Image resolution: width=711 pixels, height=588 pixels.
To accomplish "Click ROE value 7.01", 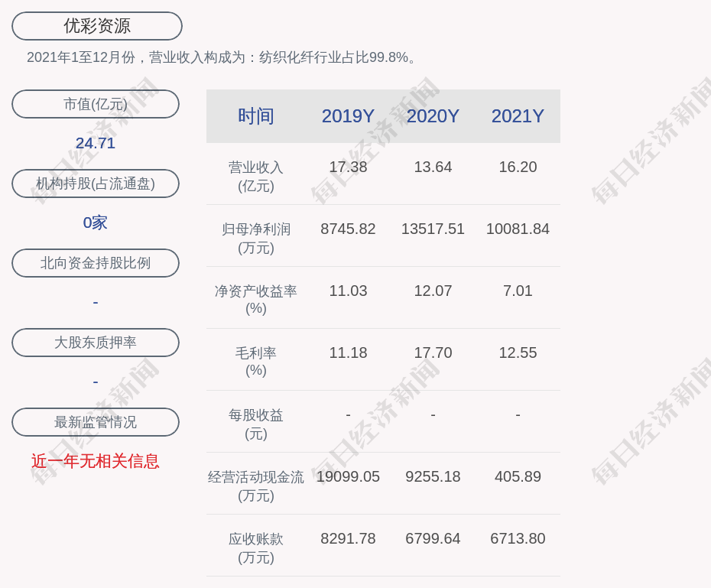I will pyautogui.click(x=518, y=291).
